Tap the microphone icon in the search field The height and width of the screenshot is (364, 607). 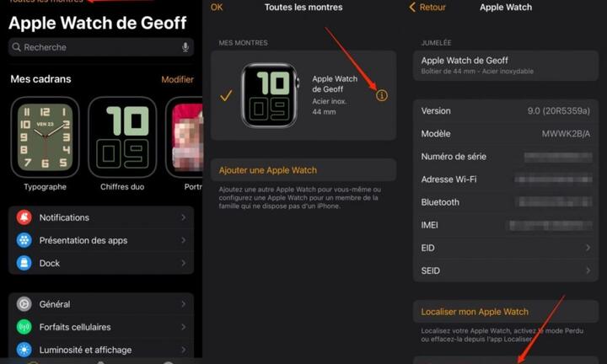185,47
